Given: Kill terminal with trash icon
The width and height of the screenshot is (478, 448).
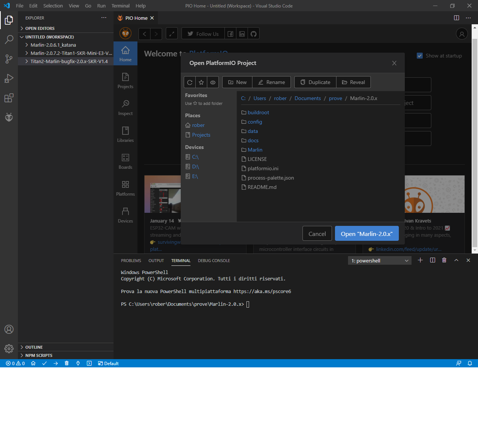Looking at the screenshot, I should pos(444,260).
